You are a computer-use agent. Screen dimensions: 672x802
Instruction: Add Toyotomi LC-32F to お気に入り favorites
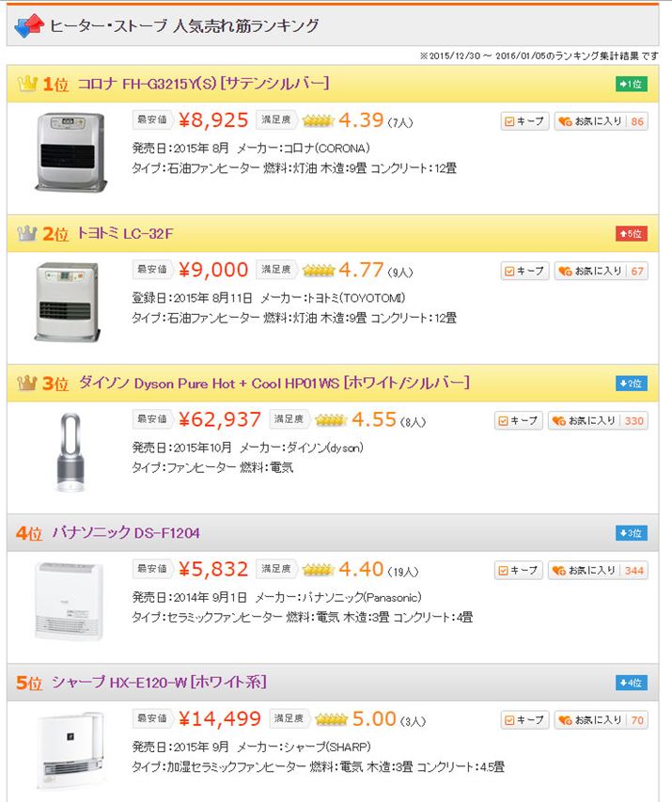[601, 272]
